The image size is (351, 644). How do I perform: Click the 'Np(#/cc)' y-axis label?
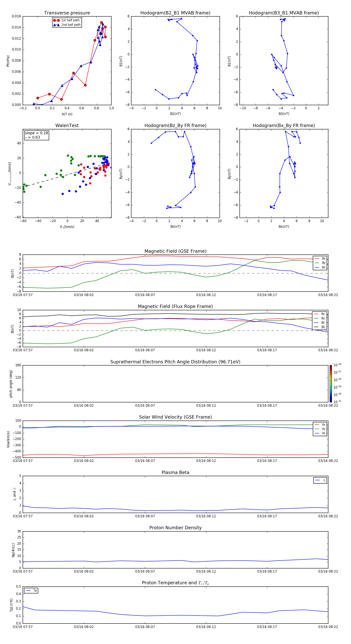(13, 550)
